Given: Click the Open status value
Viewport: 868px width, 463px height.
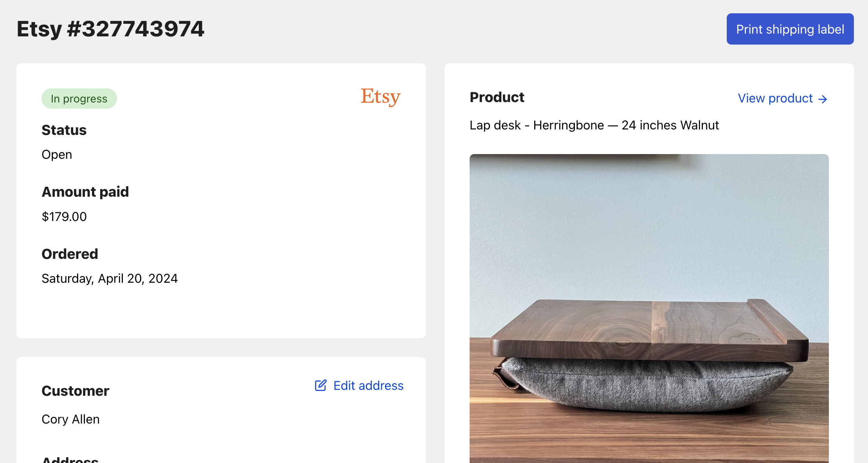Looking at the screenshot, I should [57, 154].
